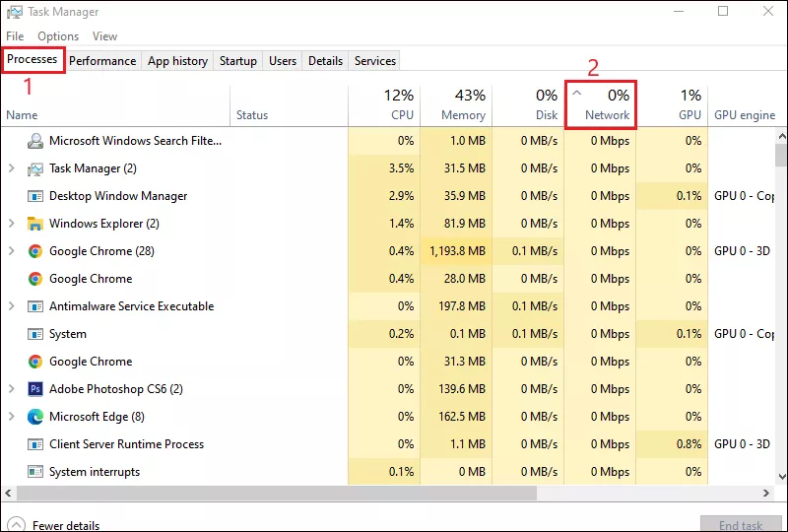Expand the Microsoft Edge (8) group
The image size is (788, 532).
(12, 417)
